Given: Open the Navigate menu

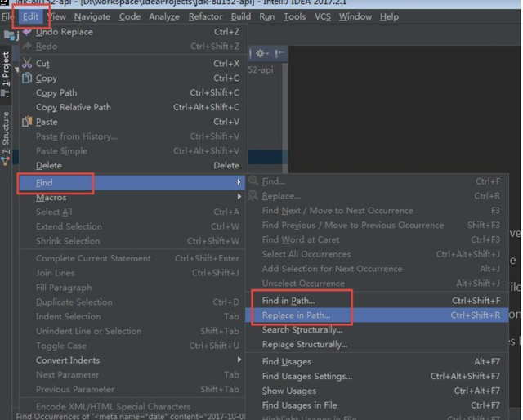Looking at the screenshot, I should pyautogui.click(x=92, y=16).
